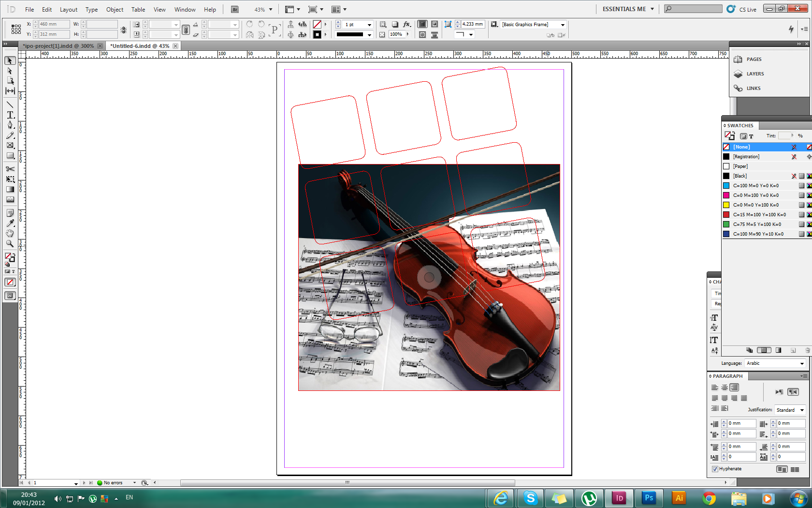Activate the Eyedropper tool
The height and width of the screenshot is (508, 812).
[10, 223]
